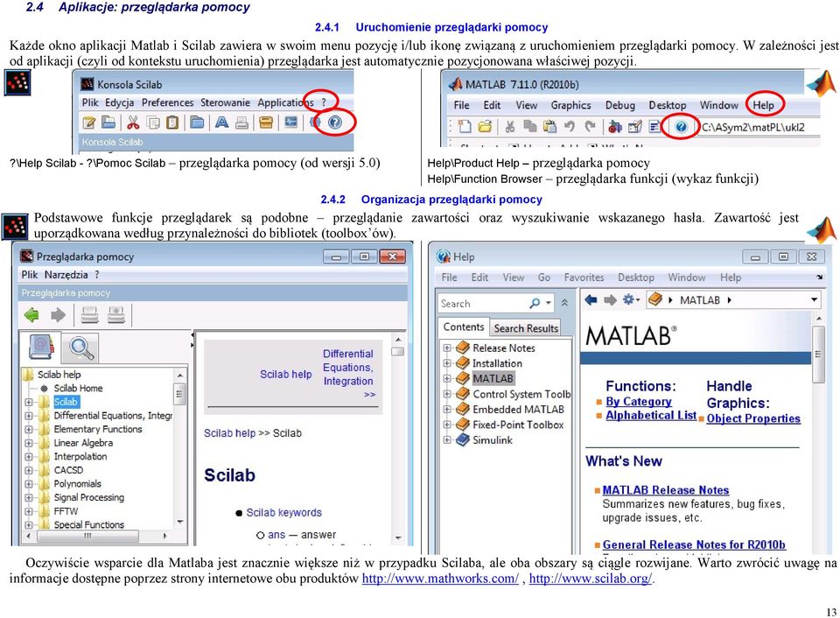The height and width of the screenshot is (618, 840).
Task: Click the new editor pencil icon in Scilab console
Action: 89,123
